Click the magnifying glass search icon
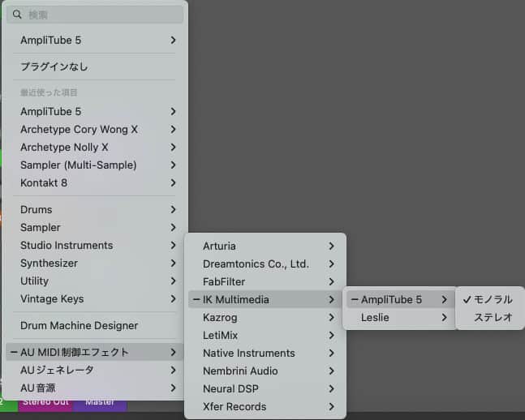Image resolution: width=525 pixels, height=420 pixels. click(x=17, y=15)
